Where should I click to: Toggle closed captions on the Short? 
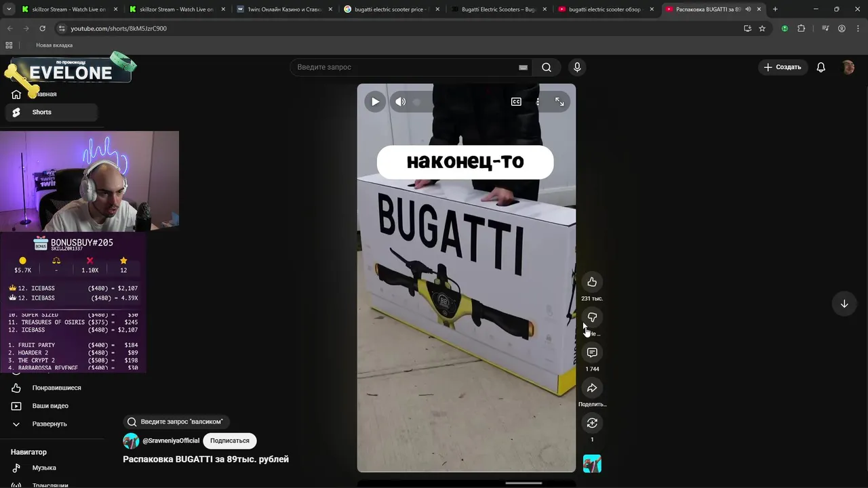tap(516, 102)
